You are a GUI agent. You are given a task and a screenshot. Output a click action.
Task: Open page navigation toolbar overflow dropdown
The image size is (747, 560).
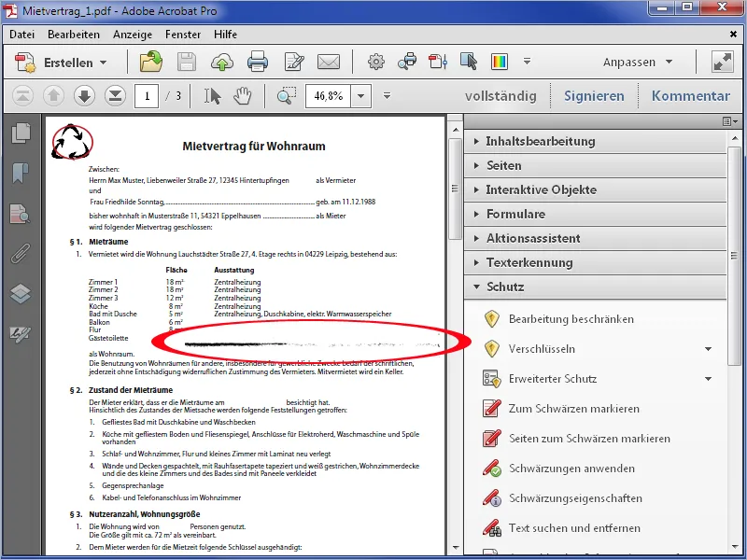(x=387, y=96)
